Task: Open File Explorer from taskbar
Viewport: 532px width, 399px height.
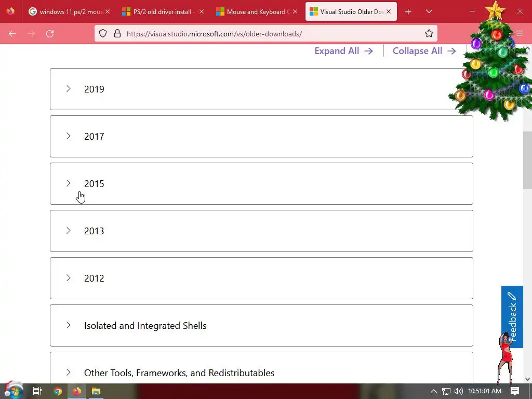Action: click(x=96, y=391)
